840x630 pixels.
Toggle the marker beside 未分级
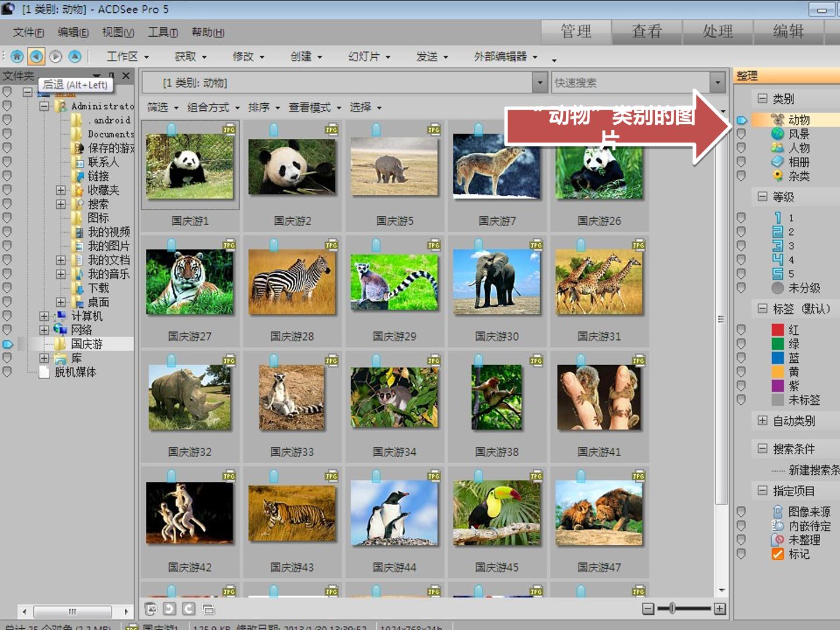741,288
